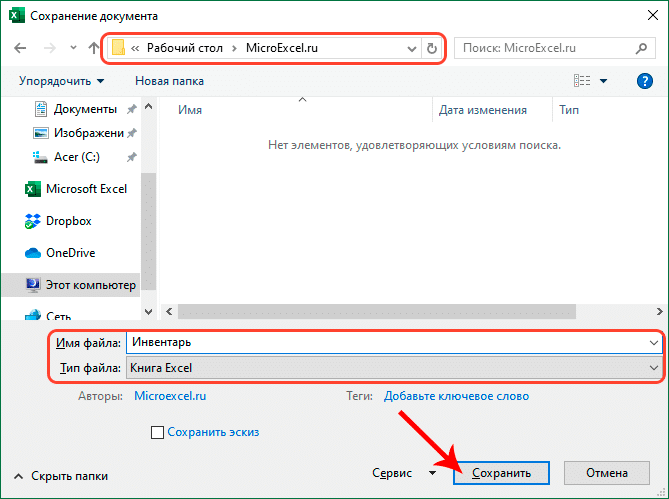Screen dimensions: 669x499
Task: Click Новая папка in the toolbar
Action: [x=170, y=80]
